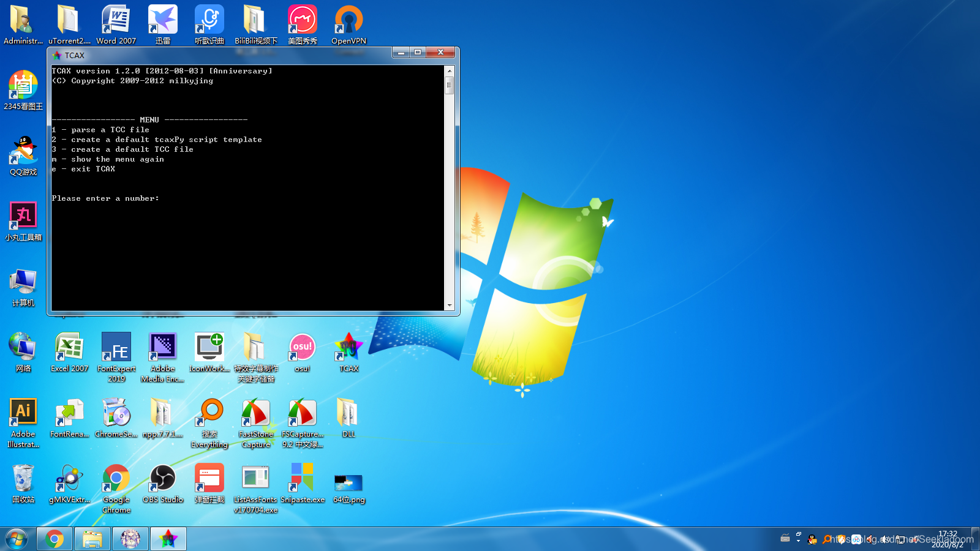
Task: Select the Adobe Illustrator icon
Action: pyautogui.click(x=23, y=422)
